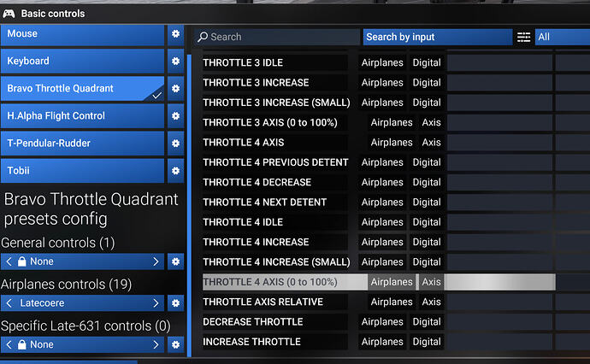The image size is (590, 364).
Task: Click binding slot for THROTTLE AXIS RELATIVE
Action: [499, 302]
